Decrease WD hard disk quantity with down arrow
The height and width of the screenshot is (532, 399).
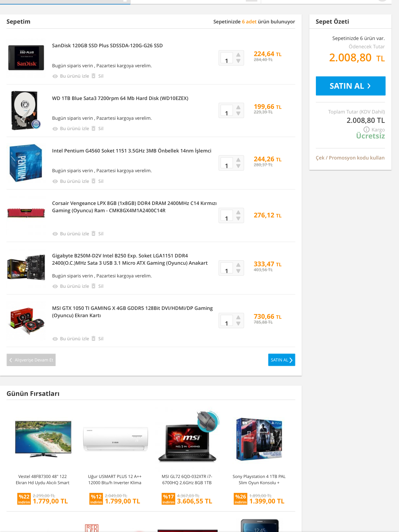pyautogui.click(x=238, y=114)
